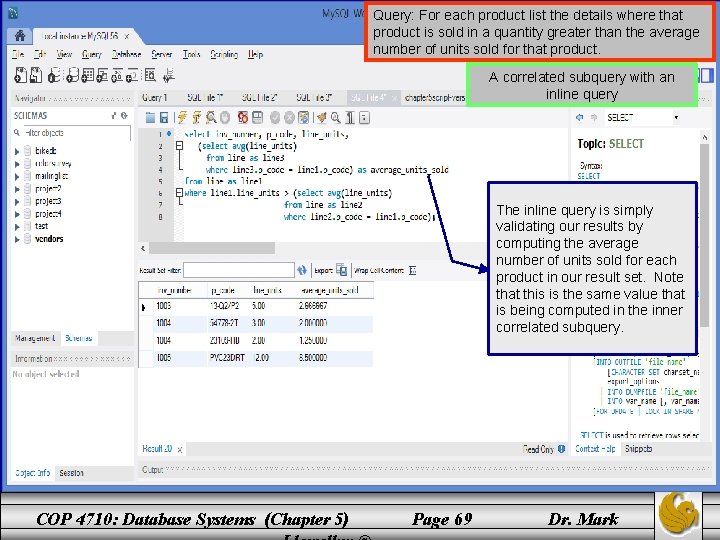Open the Edit menu
The width and height of the screenshot is (720, 540).
[40, 54]
